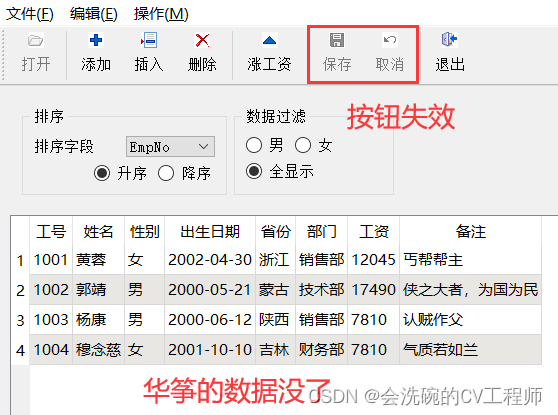The height and width of the screenshot is (415, 558).
Task: Select row header number 1
Action: pyautogui.click(x=20, y=261)
